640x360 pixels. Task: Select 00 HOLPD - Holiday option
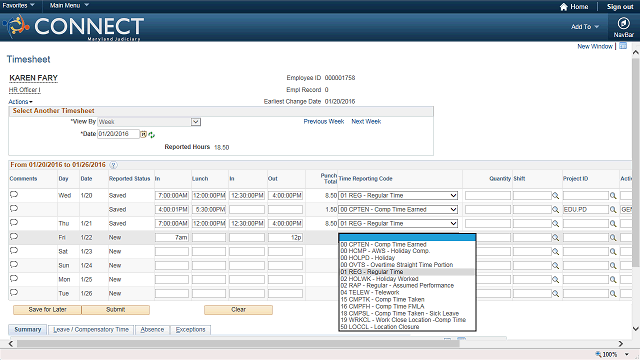point(407,258)
